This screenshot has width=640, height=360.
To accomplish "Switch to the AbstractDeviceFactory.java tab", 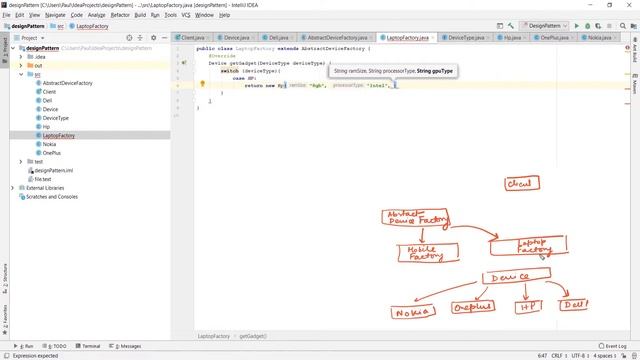I will point(337,38).
